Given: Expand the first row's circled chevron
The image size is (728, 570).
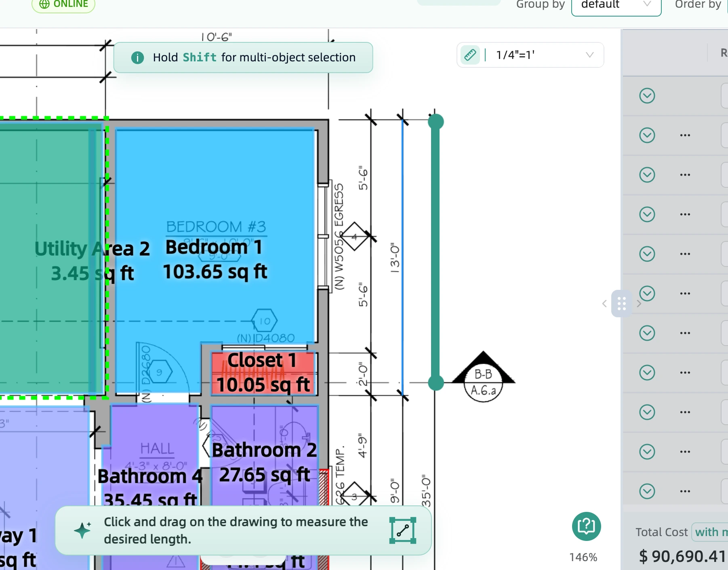Looking at the screenshot, I should coord(647,96).
